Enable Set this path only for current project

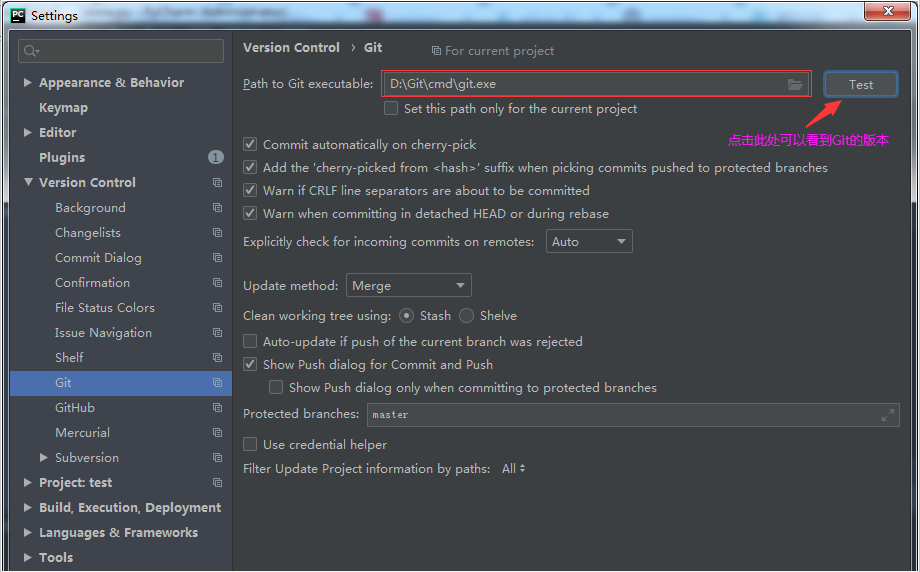(391, 109)
